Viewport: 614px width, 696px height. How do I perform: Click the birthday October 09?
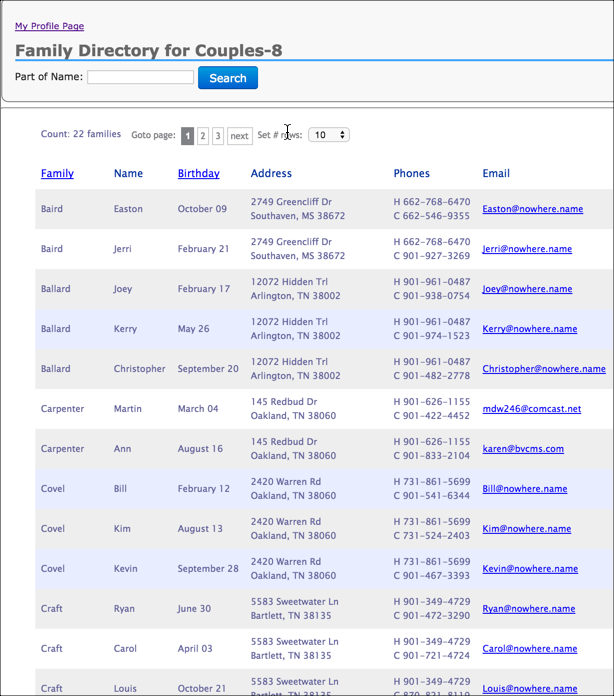point(202,209)
